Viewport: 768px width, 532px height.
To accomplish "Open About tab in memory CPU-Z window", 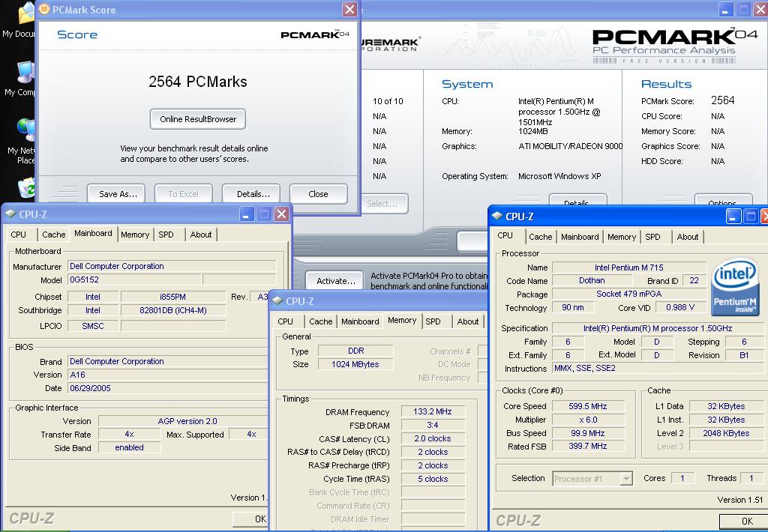I will pos(468,321).
